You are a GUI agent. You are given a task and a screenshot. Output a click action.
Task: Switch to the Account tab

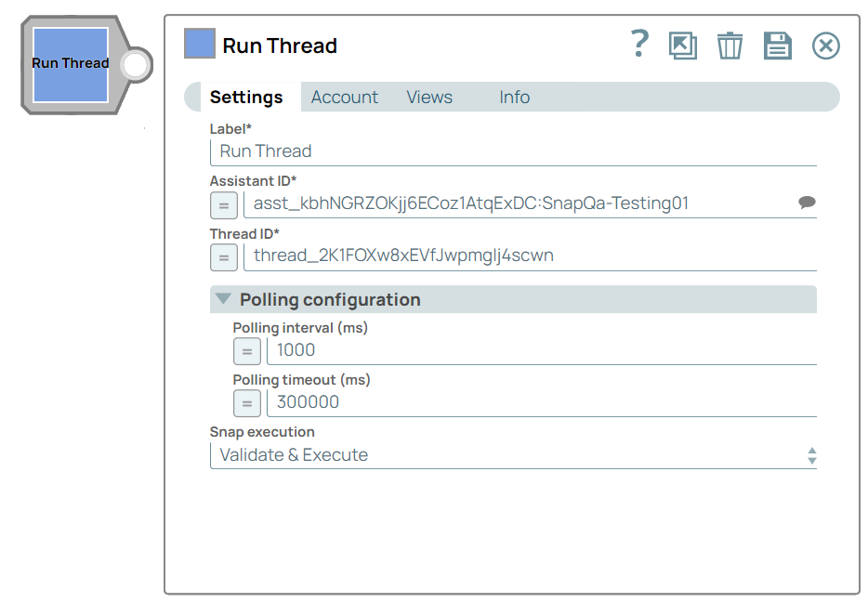coord(345,97)
